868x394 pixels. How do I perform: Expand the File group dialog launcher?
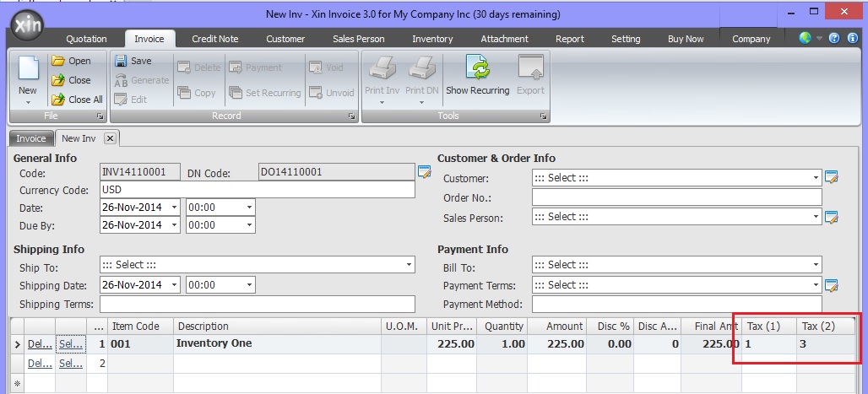coord(100,116)
